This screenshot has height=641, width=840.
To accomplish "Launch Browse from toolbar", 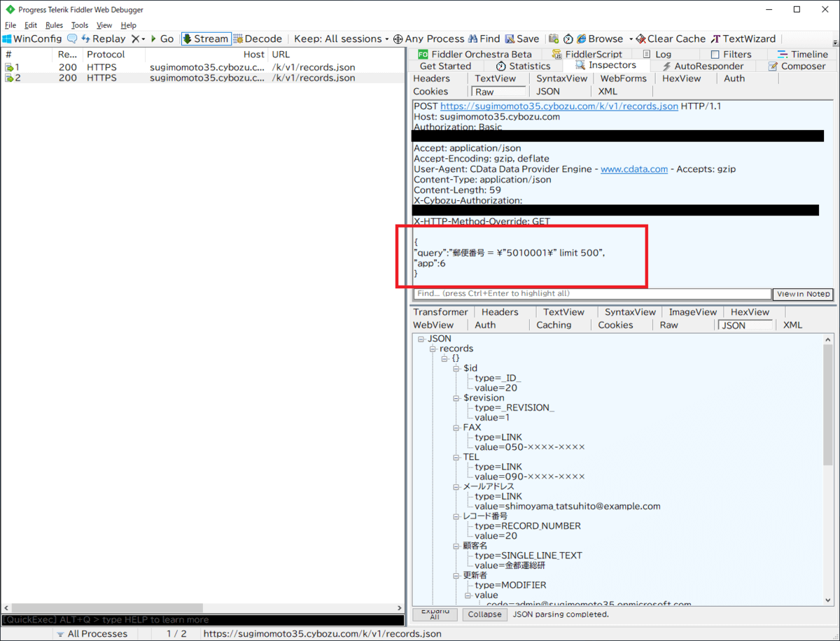I will click(600, 39).
